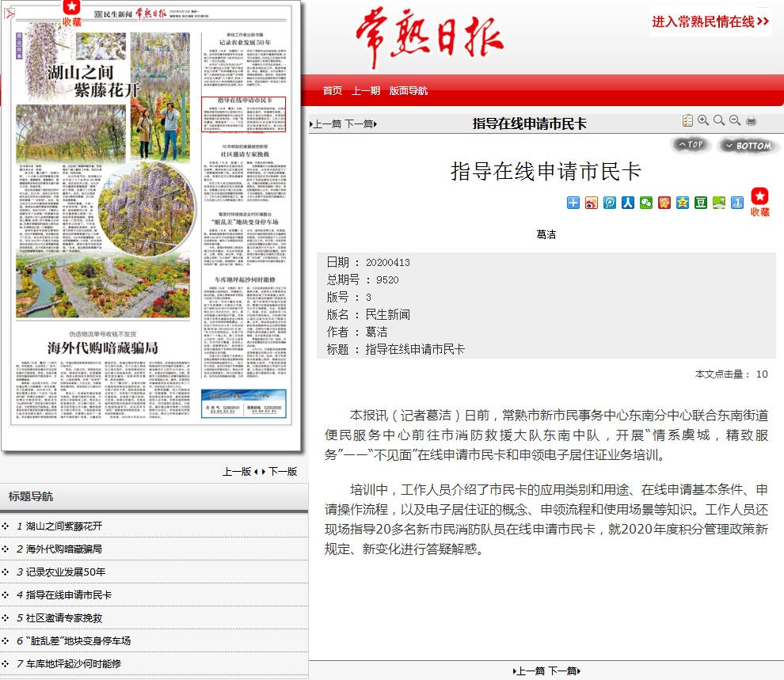This screenshot has width=784, height=680.
Task: Share article to Renren
Action: (628, 203)
